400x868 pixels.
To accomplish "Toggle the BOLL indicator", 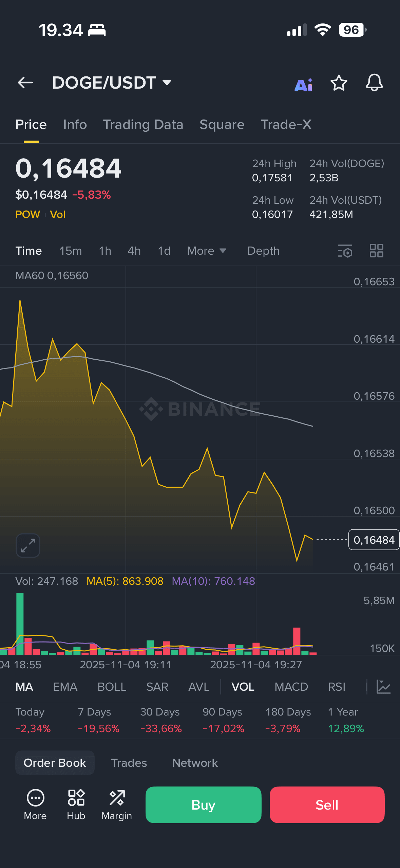I will [x=112, y=687].
